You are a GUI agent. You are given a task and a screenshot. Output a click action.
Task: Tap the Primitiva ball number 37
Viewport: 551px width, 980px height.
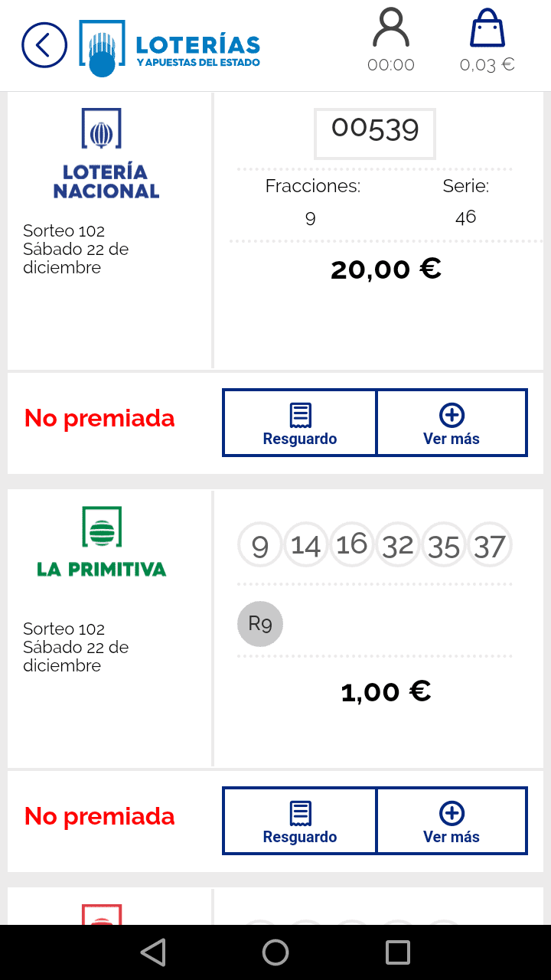point(490,545)
